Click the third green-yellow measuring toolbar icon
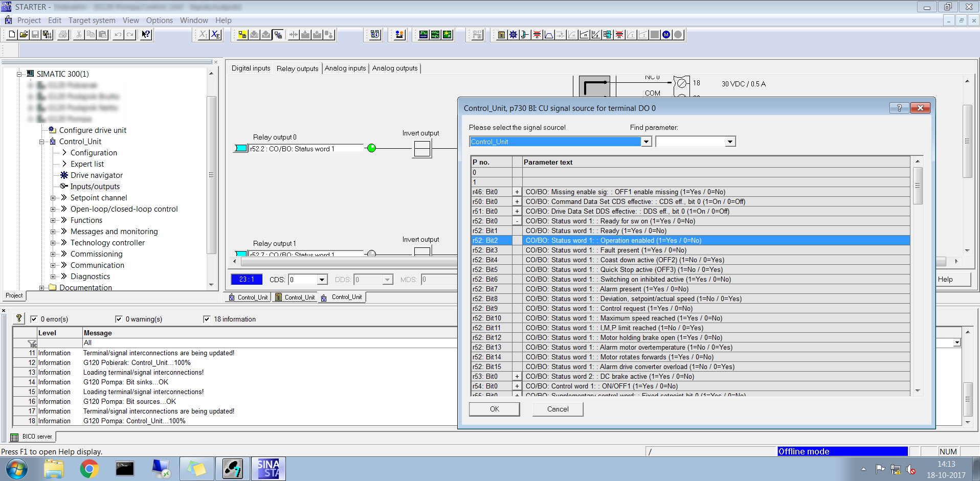The image size is (980, 481). coord(448,34)
